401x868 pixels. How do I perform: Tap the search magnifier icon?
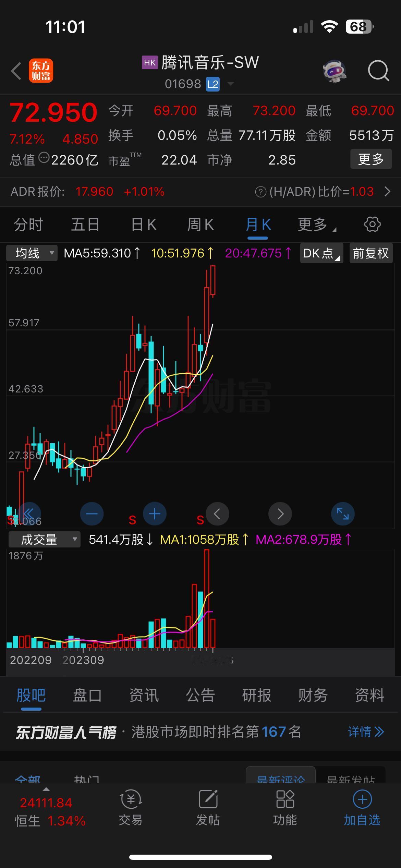pos(378,71)
